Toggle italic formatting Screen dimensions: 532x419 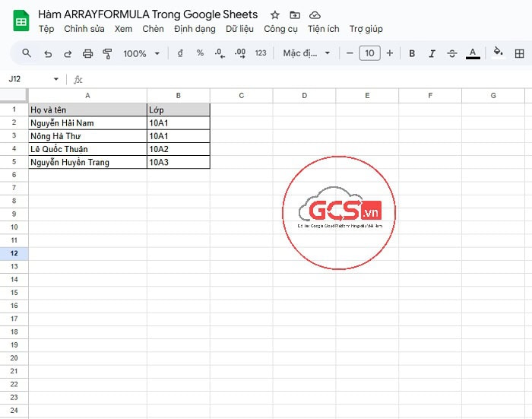432,53
